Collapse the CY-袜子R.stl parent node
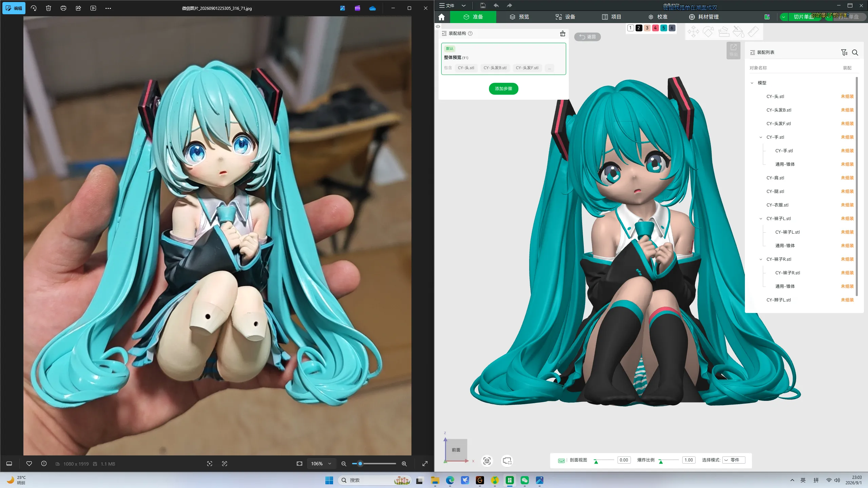The width and height of the screenshot is (868, 488). (761, 259)
